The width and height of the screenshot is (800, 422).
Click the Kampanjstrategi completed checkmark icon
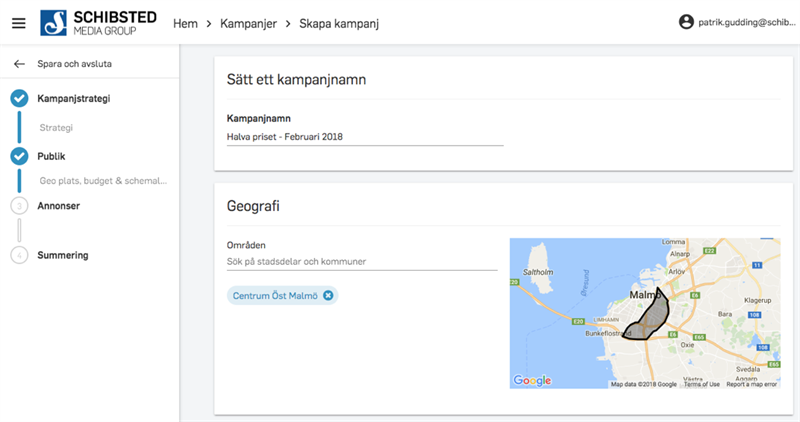click(x=19, y=99)
